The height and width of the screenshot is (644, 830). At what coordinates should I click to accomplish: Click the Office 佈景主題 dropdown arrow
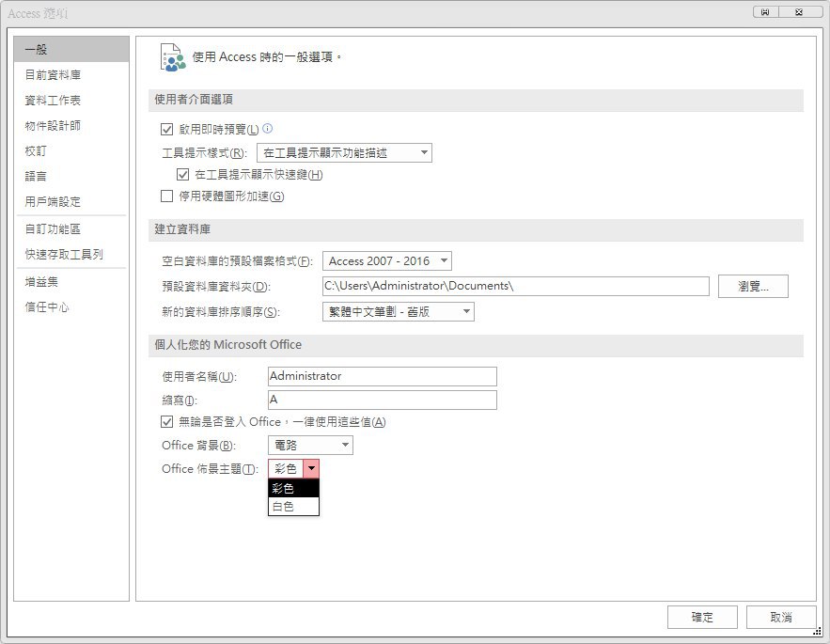point(312,468)
